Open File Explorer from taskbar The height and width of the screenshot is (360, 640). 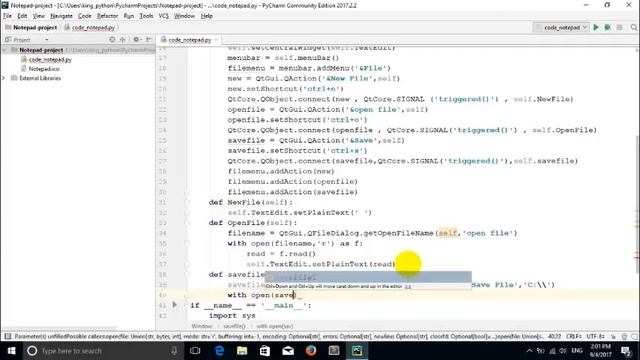(242, 351)
